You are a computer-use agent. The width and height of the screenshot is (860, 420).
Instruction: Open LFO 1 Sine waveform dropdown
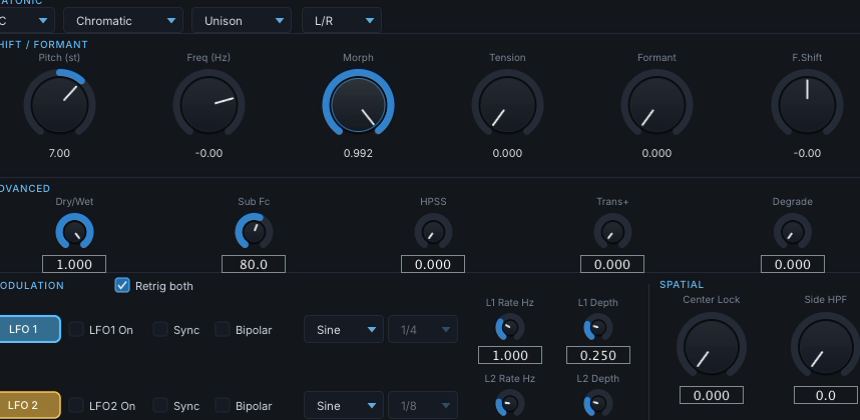pyautogui.click(x=343, y=330)
